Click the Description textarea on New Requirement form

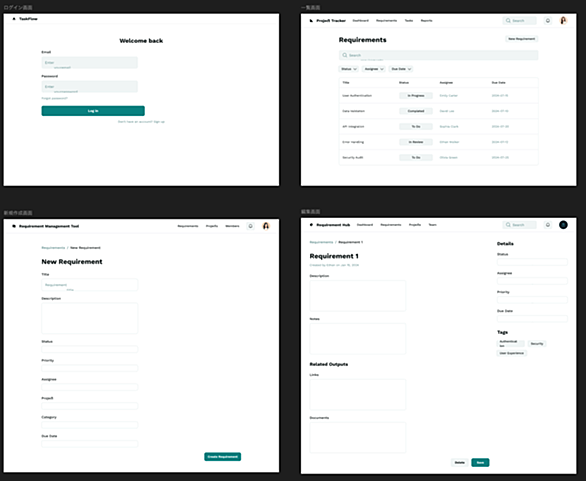90,318
